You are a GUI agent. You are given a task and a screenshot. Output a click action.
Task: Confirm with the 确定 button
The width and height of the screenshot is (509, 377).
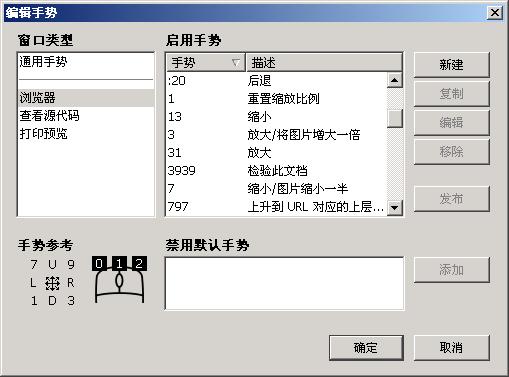366,348
